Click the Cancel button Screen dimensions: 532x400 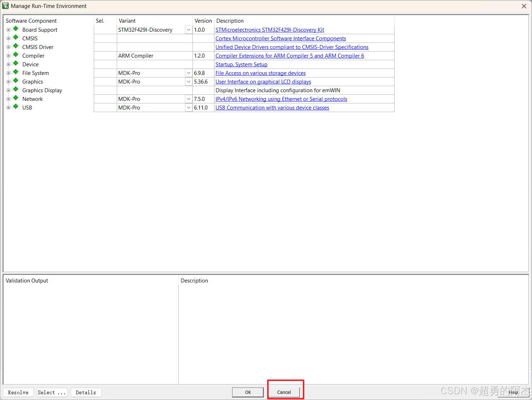click(284, 392)
